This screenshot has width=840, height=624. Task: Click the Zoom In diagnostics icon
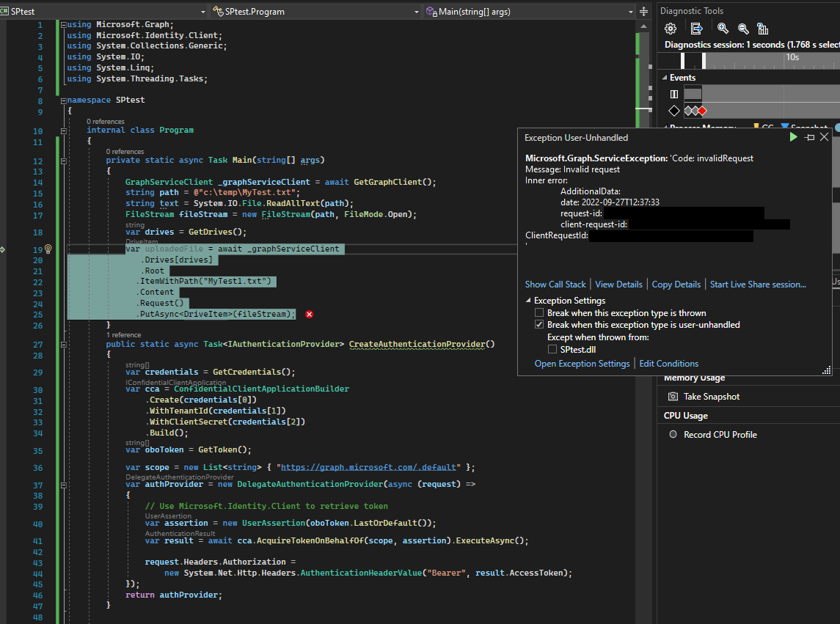pos(723,29)
